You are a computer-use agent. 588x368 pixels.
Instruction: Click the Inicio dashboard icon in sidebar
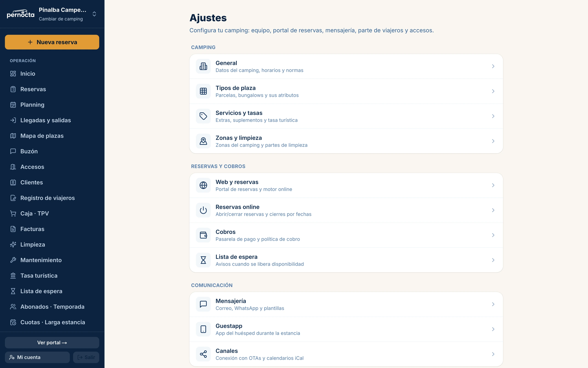click(13, 74)
